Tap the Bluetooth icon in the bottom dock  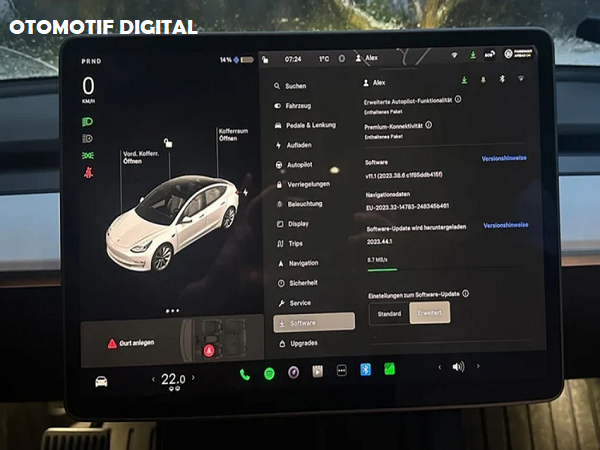click(x=365, y=370)
